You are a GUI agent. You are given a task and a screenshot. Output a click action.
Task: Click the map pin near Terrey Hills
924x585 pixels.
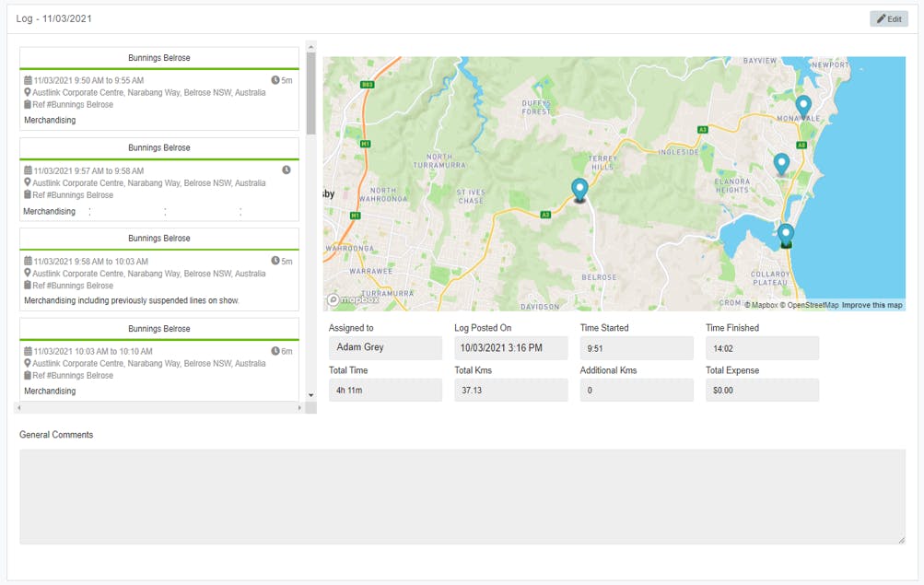tap(579, 191)
